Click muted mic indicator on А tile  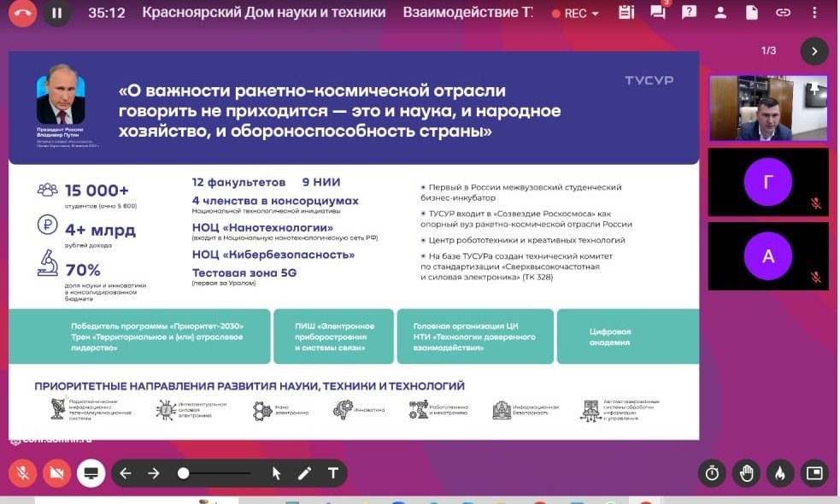(815, 277)
